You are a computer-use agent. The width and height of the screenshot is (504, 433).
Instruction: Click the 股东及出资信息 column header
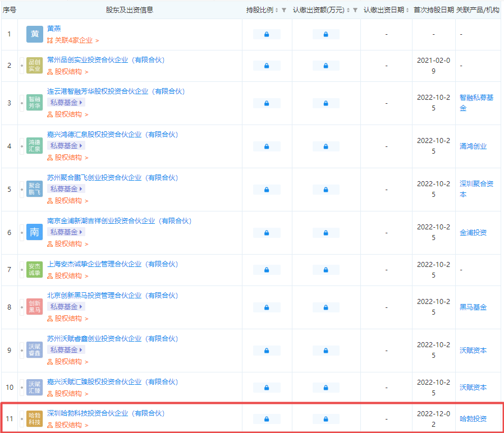(130, 10)
